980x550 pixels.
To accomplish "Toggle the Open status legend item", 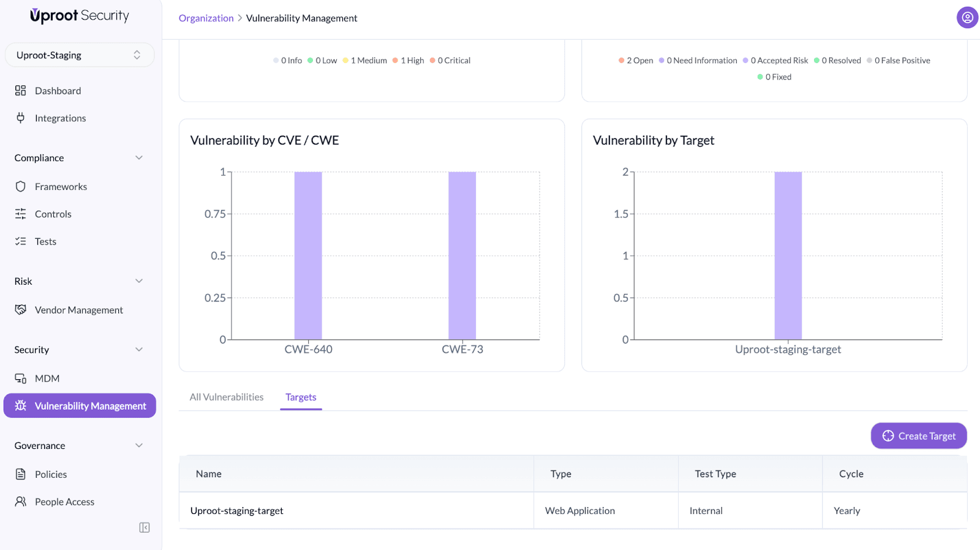I will pos(636,61).
